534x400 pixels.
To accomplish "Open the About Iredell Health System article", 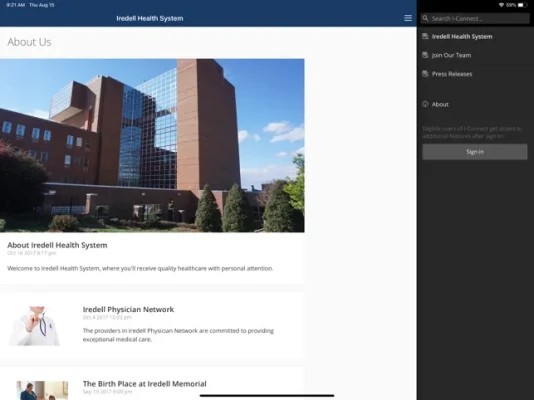I will coord(57,245).
